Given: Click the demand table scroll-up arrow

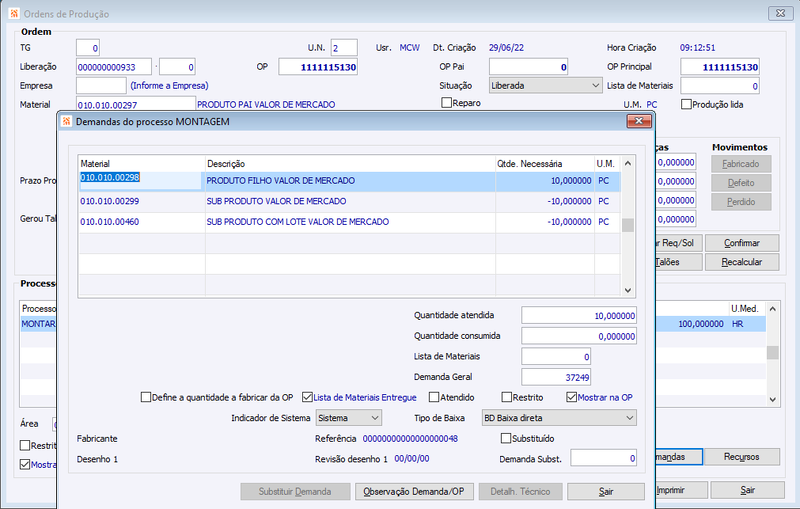Looking at the screenshot, I should (x=628, y=164).
